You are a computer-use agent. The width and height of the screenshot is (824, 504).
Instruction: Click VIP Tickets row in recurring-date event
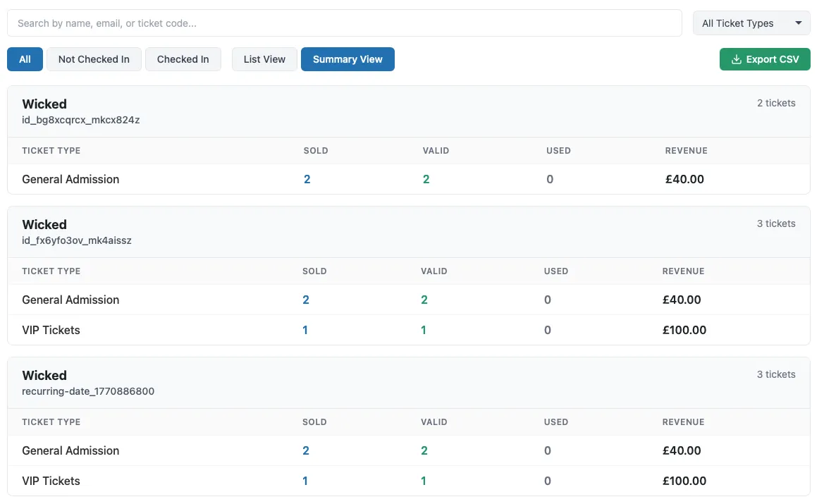408,481
